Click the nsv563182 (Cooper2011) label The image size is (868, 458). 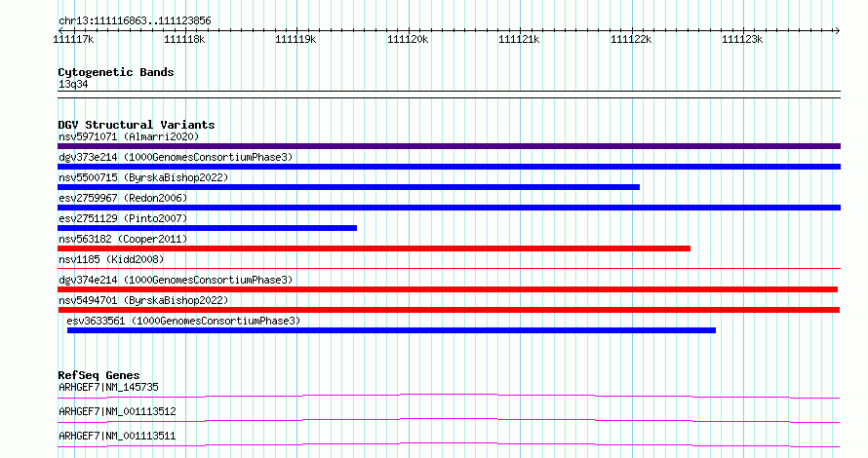click(x=123, y=239)
